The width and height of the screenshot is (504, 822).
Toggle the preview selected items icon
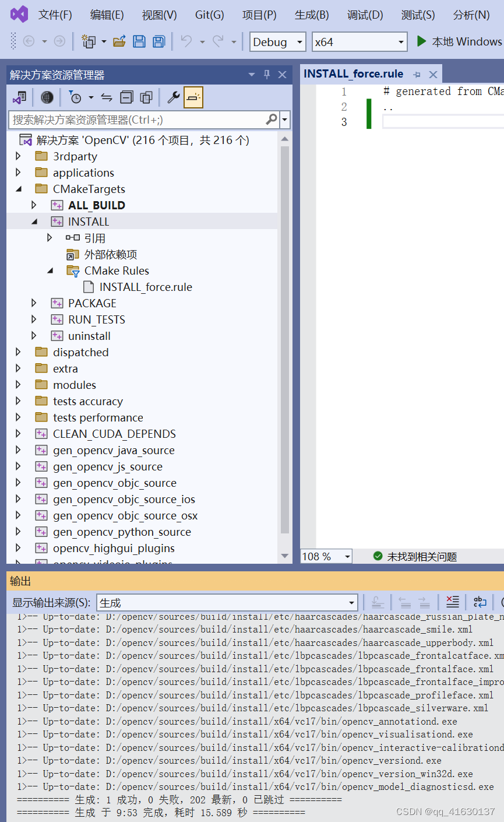click(x=193, y=97)
